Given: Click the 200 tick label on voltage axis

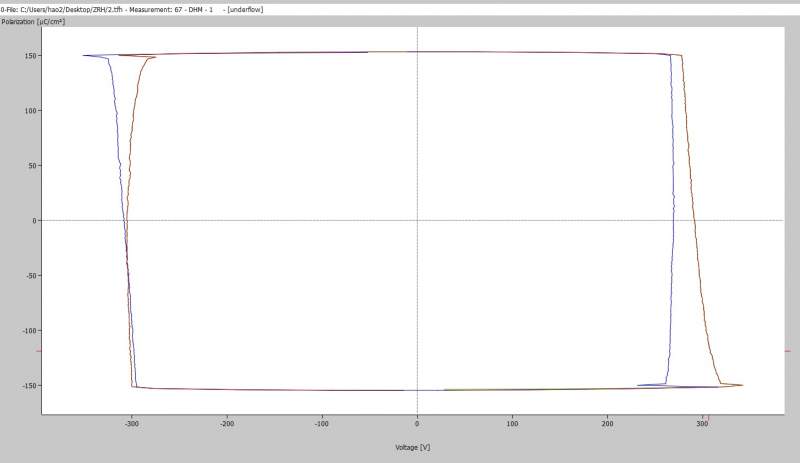Looking at the screenshot, I should [607, 424].
